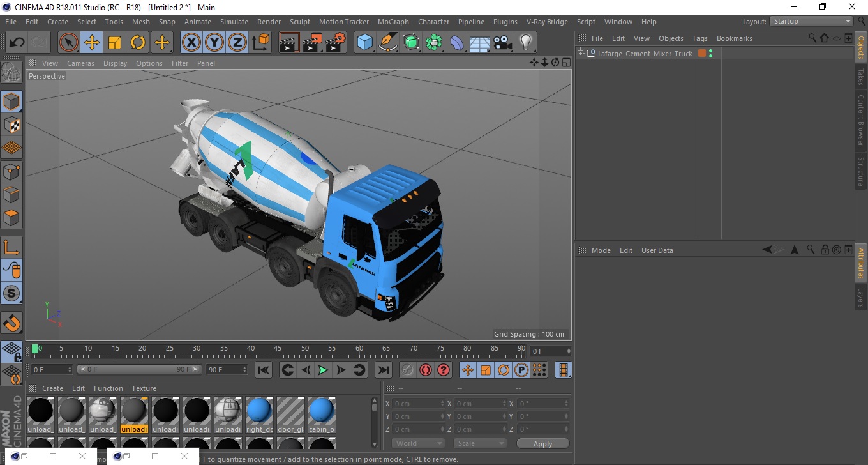Viewport: 868px width, 465px height.
Task: Toggle Enable Axis tool
Action: pos(11,247)
